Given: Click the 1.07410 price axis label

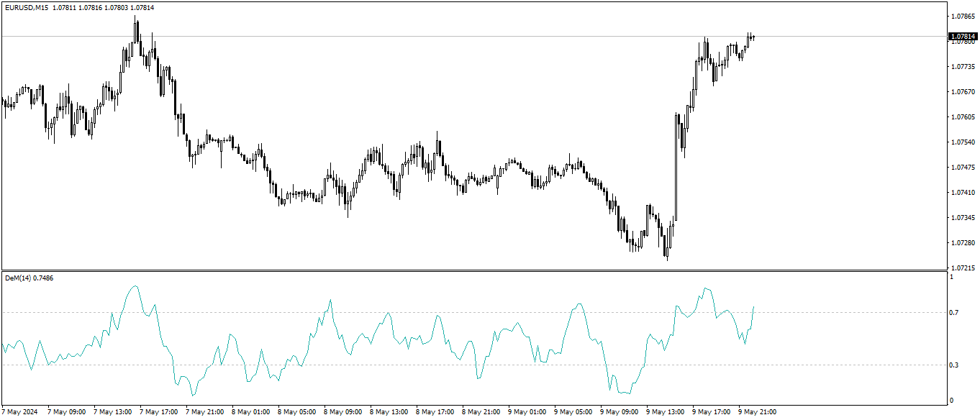Looking at the screenshot, I should [x=962, y=193].
